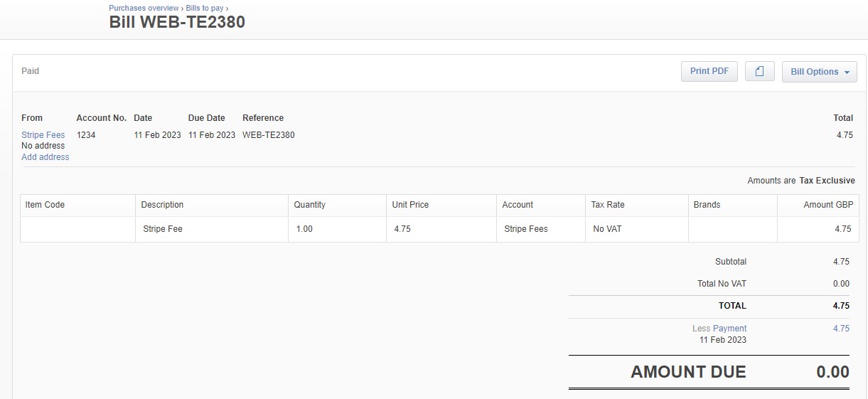Viewport: 868px width, 399px height.
Task: Click the Subtotal label
Action: [x=731, y=262]
